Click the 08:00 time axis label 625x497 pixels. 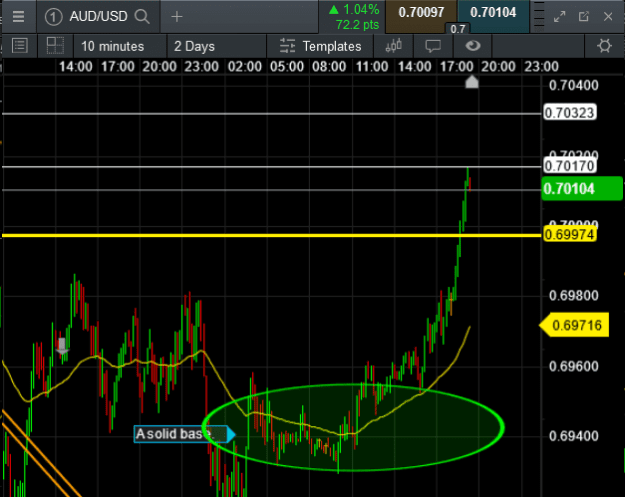pos(329,66)
